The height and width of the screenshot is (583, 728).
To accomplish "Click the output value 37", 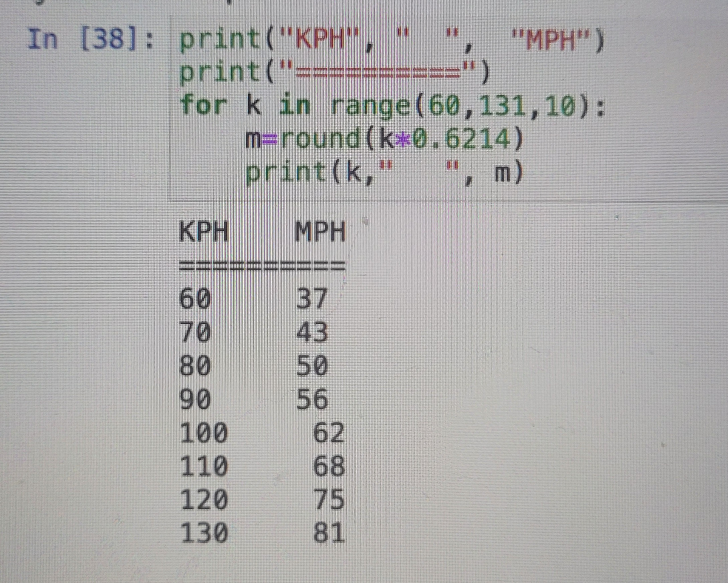I will click(312, 299).
